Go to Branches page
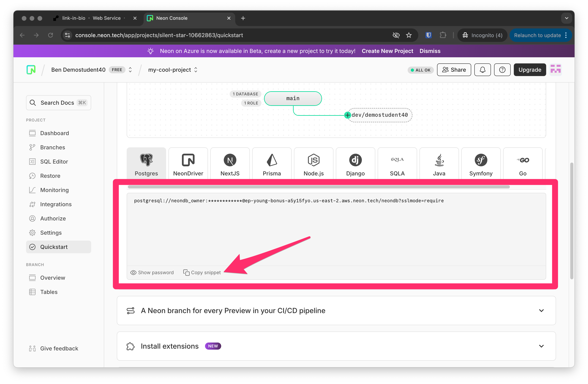The width and height of the screenshot is (588, 384). point(59,147)
